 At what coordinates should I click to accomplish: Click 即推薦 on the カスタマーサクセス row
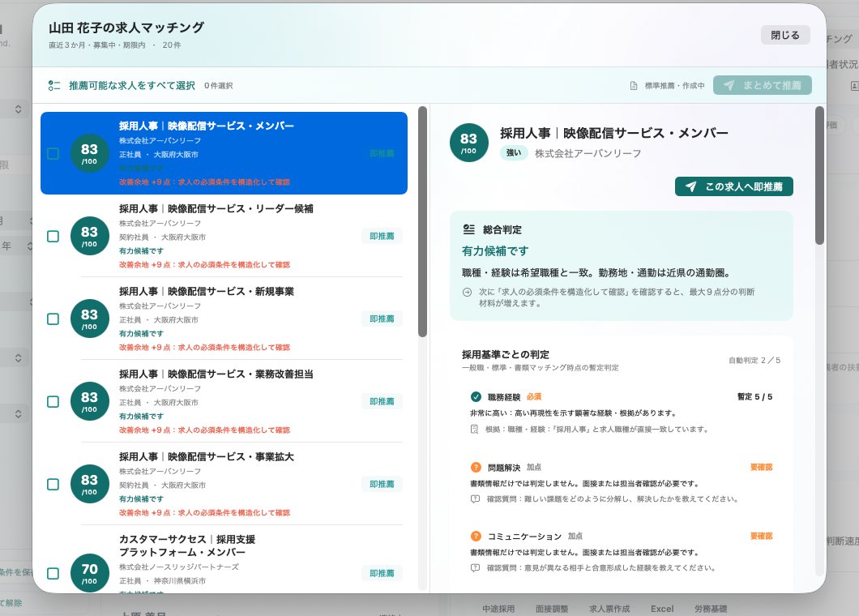coord(382,573)
